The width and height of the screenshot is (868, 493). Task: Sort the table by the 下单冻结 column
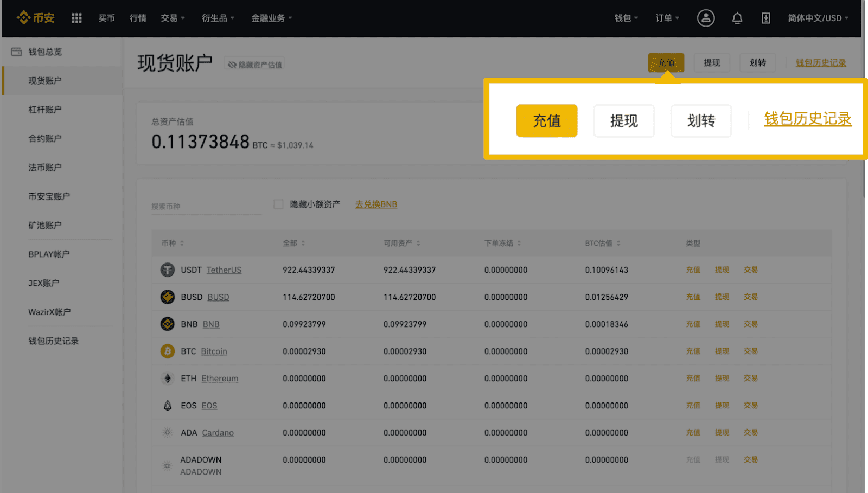[503, 243]
